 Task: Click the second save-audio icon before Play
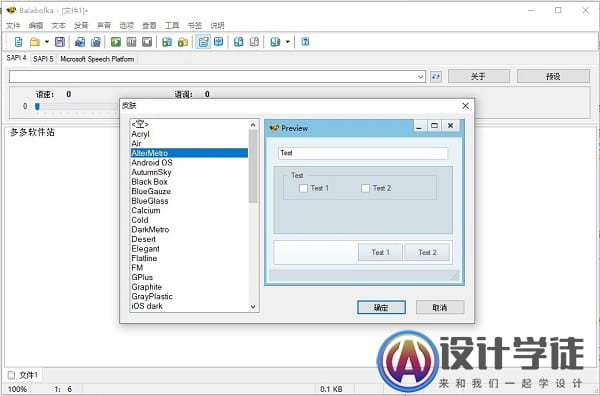[96, 42]
